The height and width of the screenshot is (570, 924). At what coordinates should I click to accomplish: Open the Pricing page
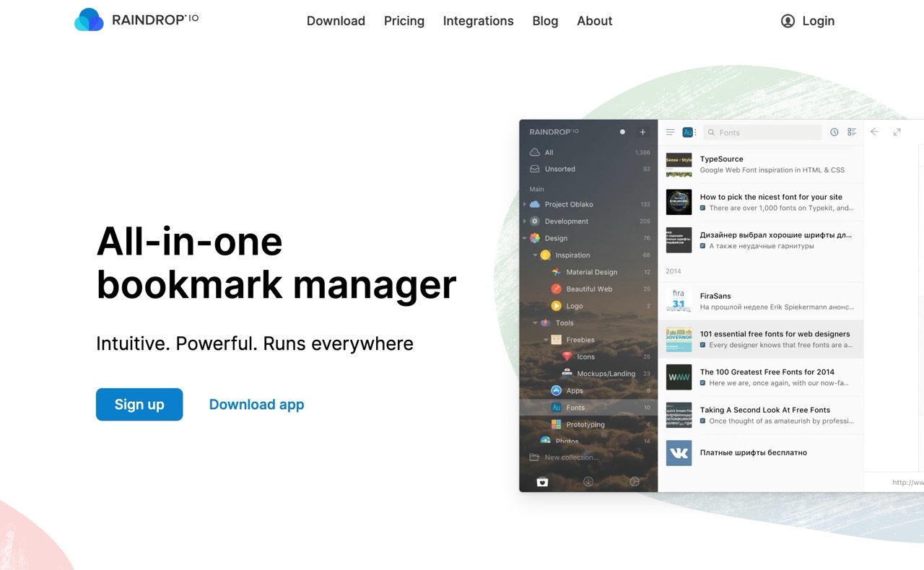click(404, 21)
